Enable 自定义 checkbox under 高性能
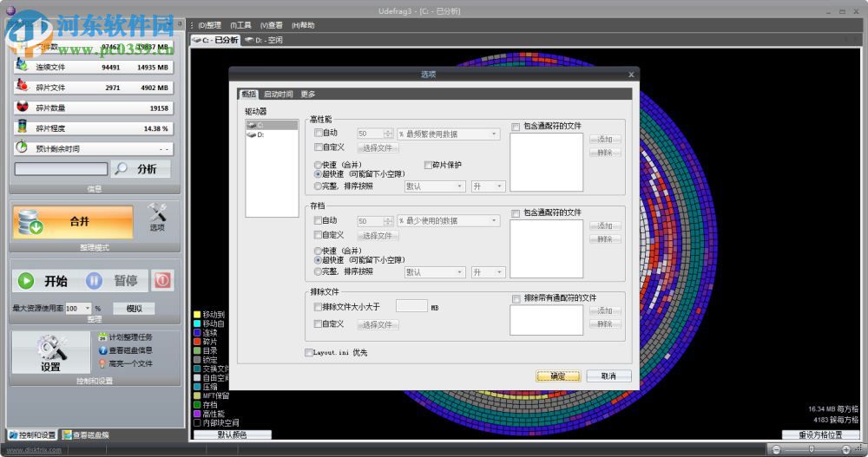The height and width of the screenshot is (457, 868). 319,147
